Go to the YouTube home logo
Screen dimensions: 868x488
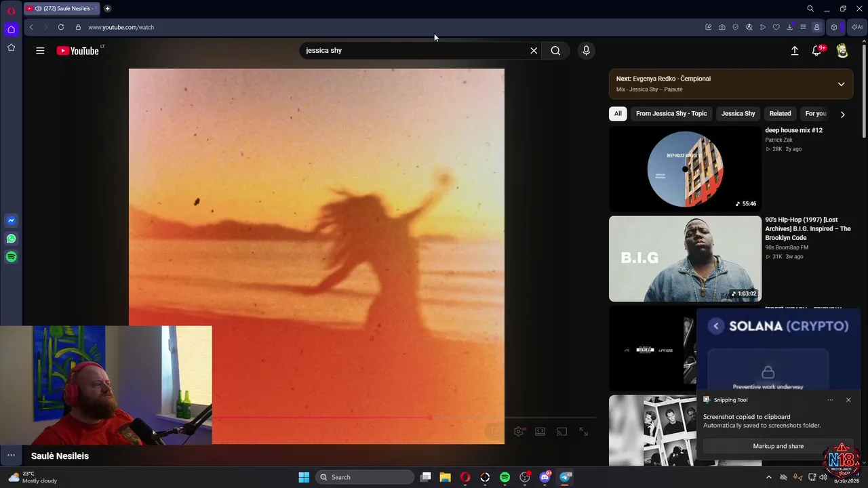click(x=78, y=51)
